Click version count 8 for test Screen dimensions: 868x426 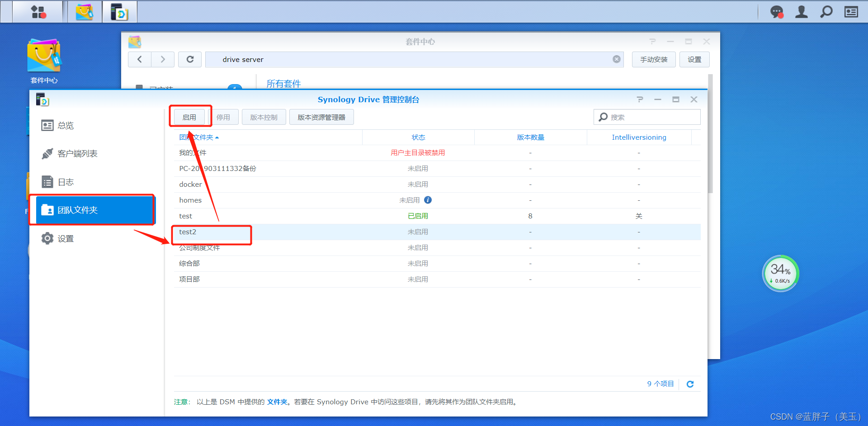click(530, 216)
